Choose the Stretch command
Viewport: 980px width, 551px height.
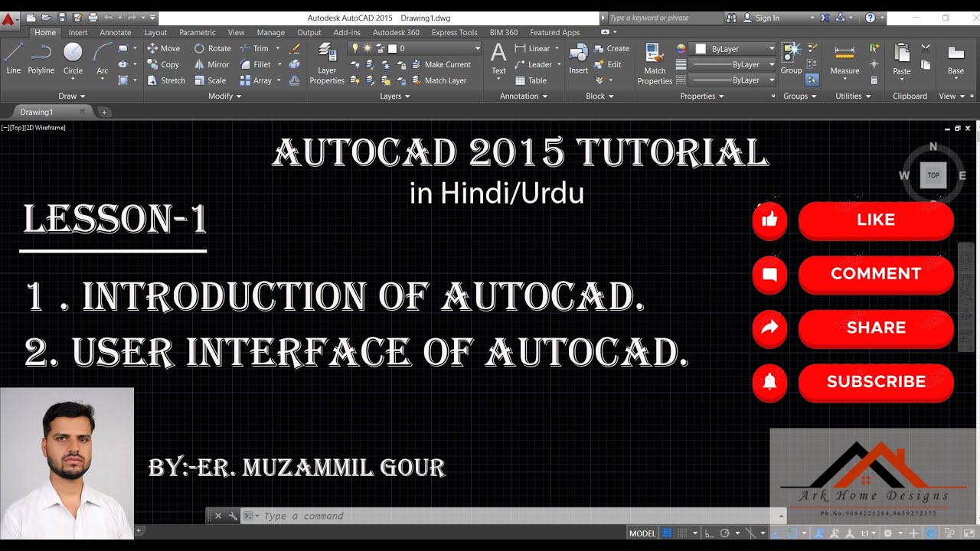point(166,80)
